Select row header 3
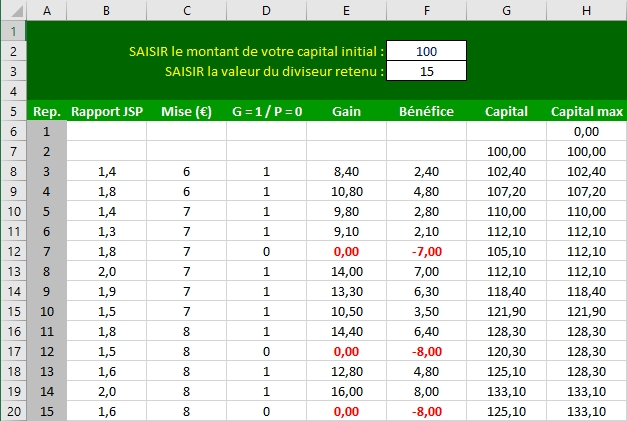The height and width of the screenshot is (421, 627). 13,71
